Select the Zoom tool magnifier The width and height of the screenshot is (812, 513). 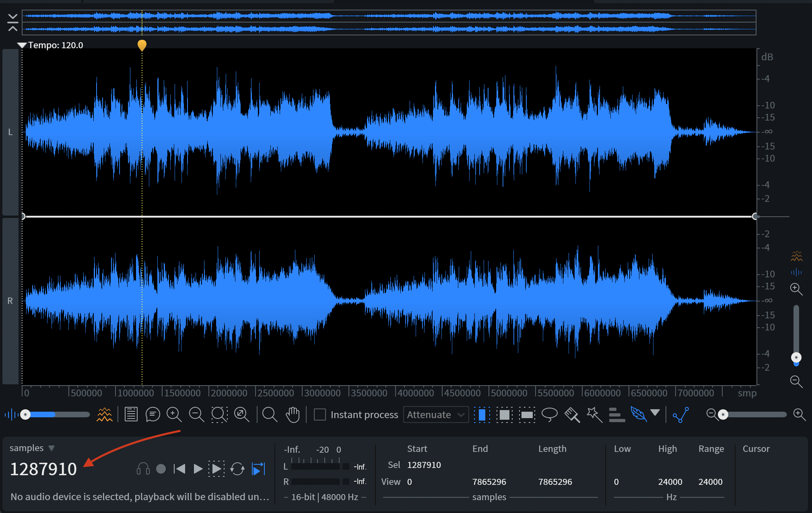coord(270,415)
